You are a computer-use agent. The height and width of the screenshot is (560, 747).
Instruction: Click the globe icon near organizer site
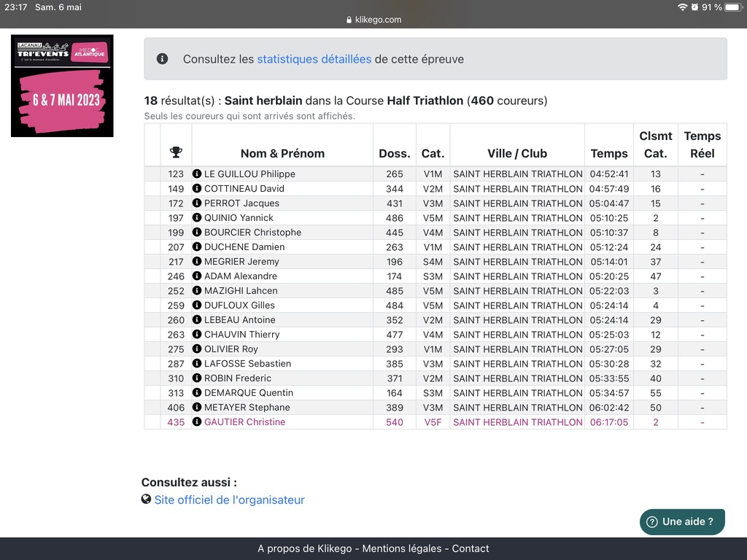click(147, 499)
